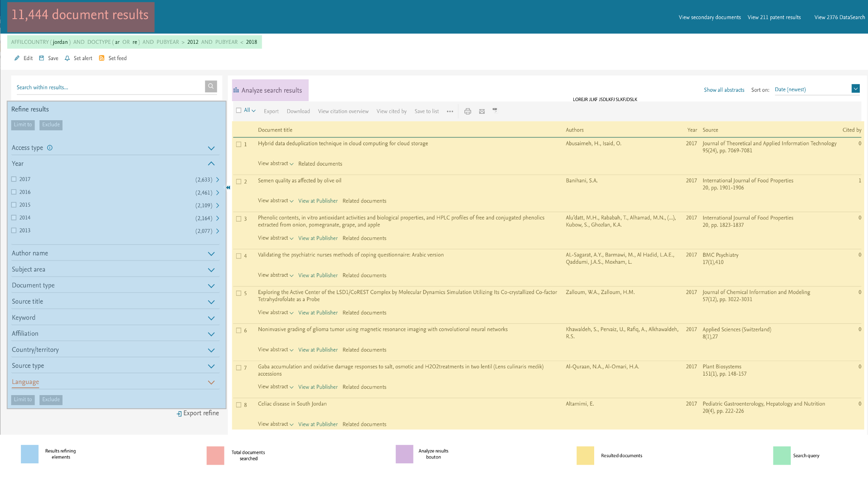This screenshot has height=488, width=868.
Task: Click the PDF export icon in toolbar
Action: [495, 111]
